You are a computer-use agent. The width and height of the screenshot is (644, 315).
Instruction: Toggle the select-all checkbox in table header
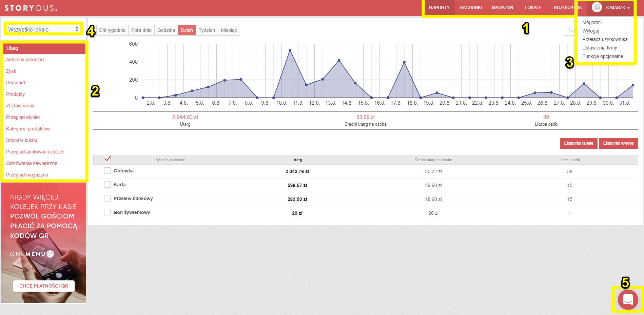tap(108, 159)
